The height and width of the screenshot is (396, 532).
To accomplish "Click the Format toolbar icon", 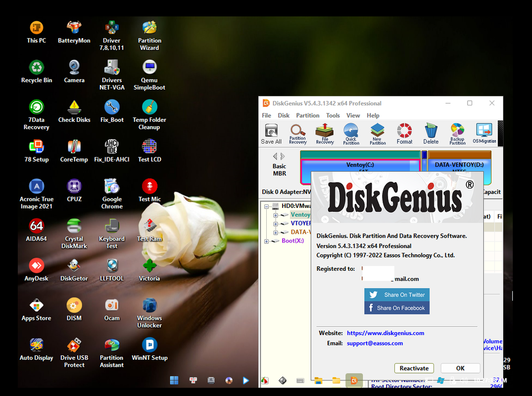I will (404, 134).
